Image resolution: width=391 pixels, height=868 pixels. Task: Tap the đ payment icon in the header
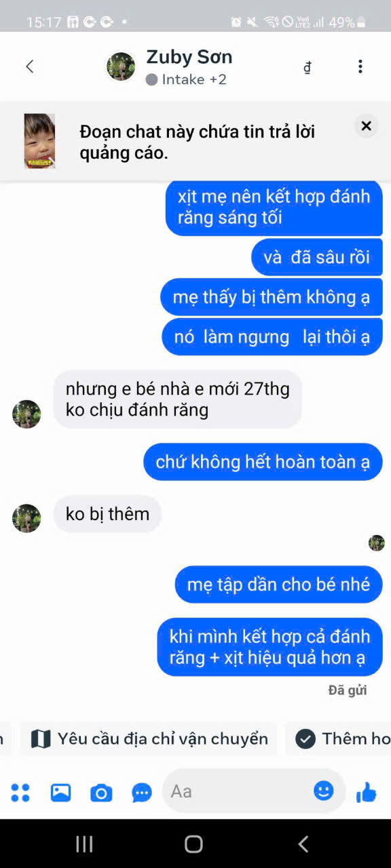[308, 66]
